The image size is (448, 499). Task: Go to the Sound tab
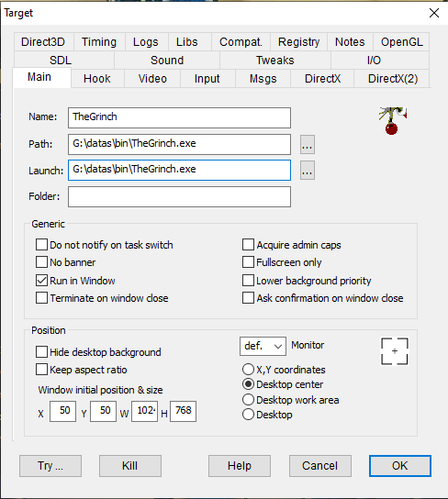pos(167,60)
